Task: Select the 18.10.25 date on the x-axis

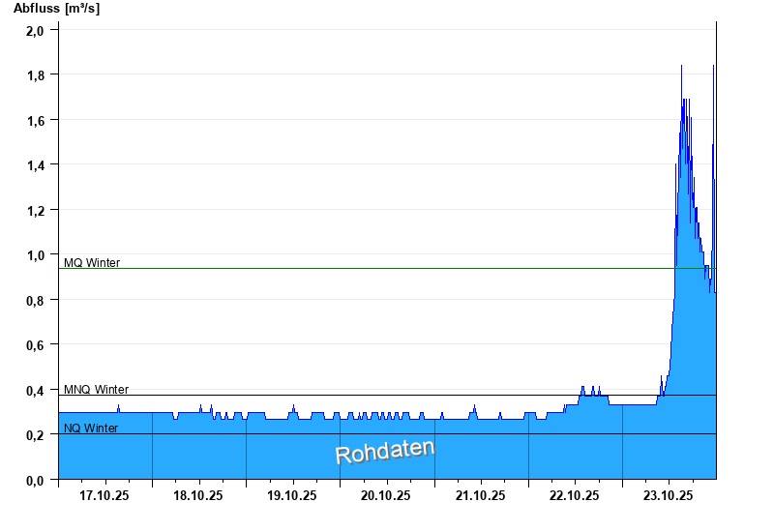Action: pyautogui.click(x=198, y=495)
